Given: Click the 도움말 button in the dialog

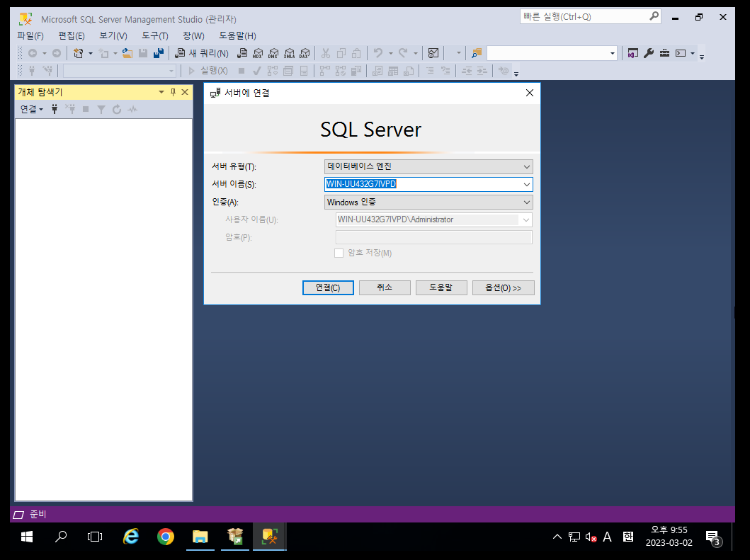Looking at the screenshot, I should tap(441, 288).
